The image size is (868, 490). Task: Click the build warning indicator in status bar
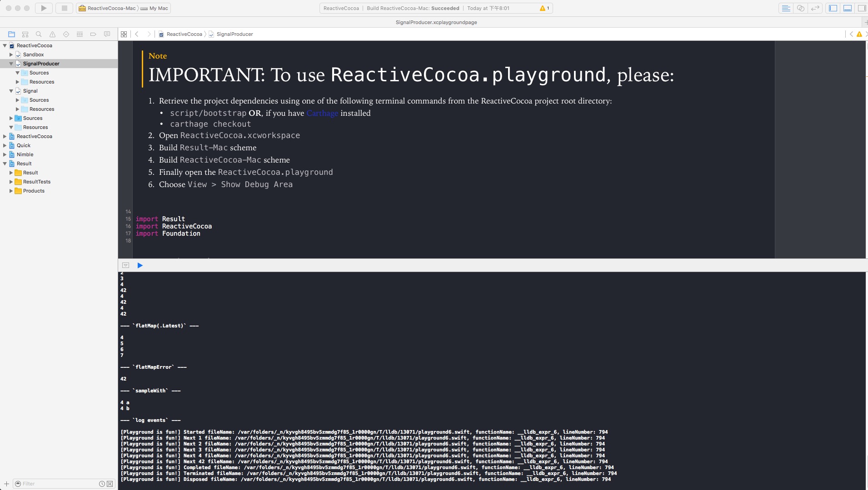point(544,8)
